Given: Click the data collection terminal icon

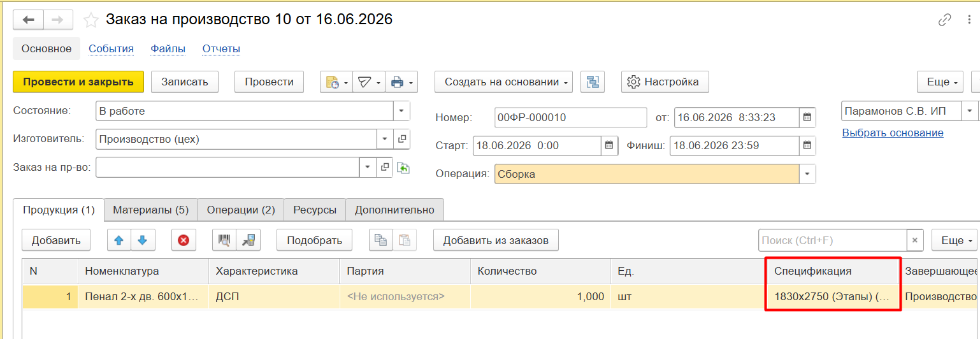Looking at the screenshot, I should click(x=249, y=240).
